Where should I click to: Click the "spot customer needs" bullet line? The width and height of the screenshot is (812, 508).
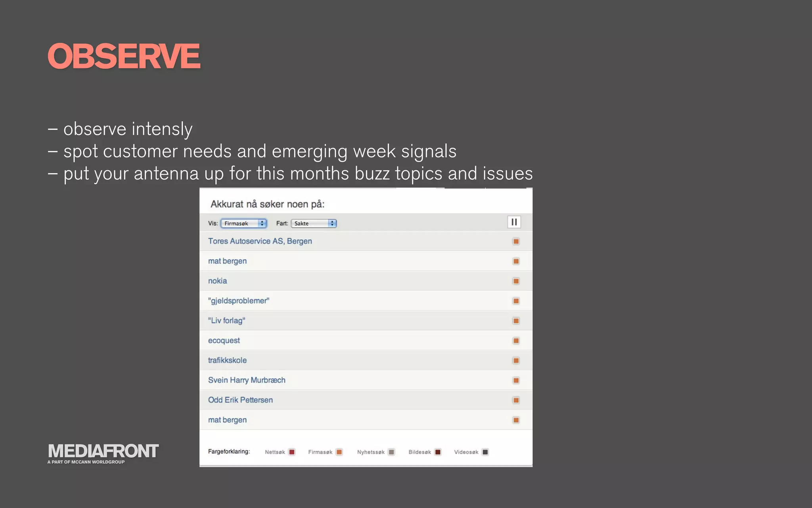point(252,152)
